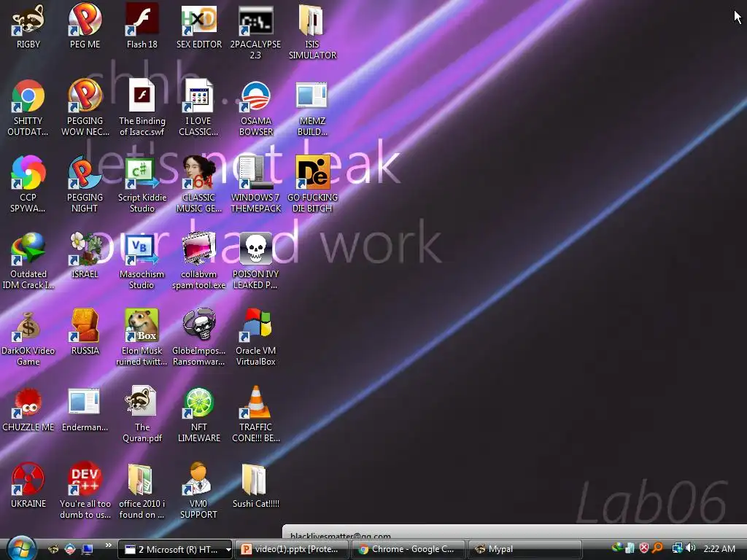747x560 pixels.
Task: Switch to the Mypal taskbar button
Action: point(525,550)
